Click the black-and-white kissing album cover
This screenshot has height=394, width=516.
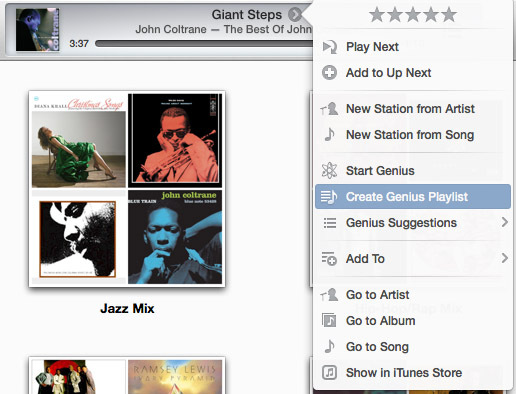coord(78,239)
